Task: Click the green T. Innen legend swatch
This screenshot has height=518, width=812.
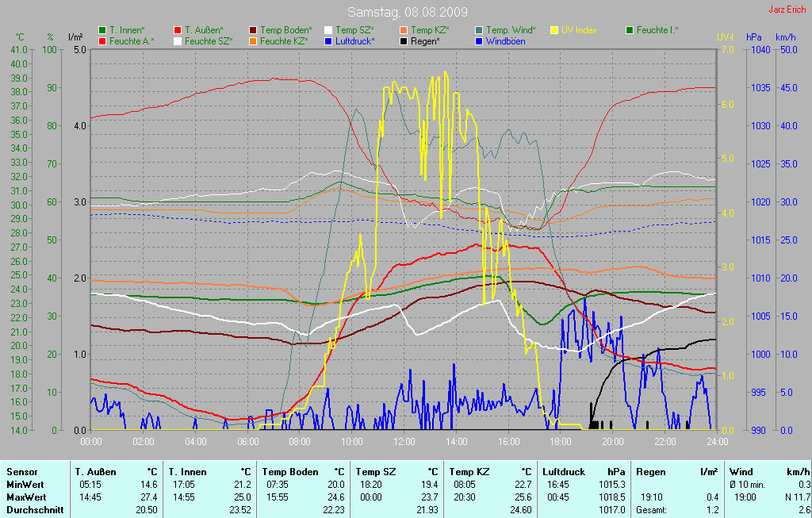Action: click(102, 31)
